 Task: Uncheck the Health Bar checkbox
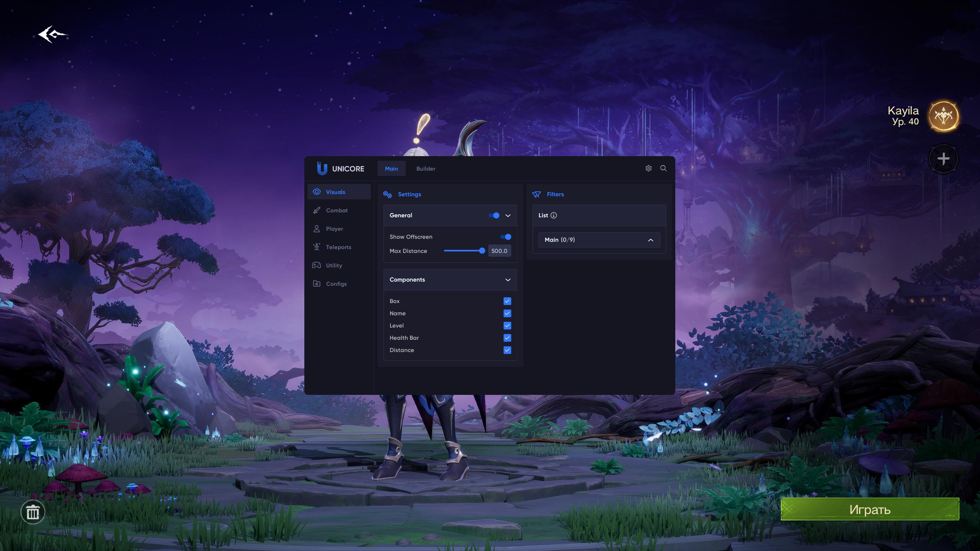(507, 338)
